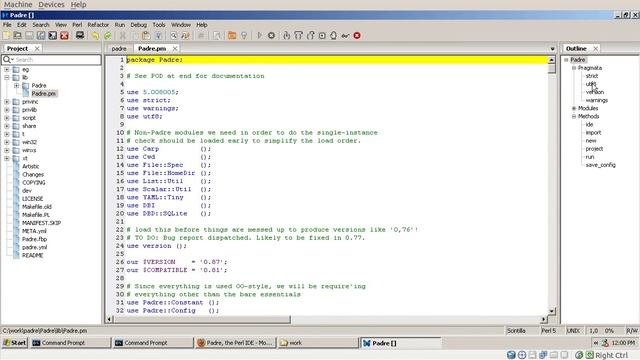Viewport: 640px width, 360px height.
Task: Expand Modules node in Outline
Action: (574, 109)
